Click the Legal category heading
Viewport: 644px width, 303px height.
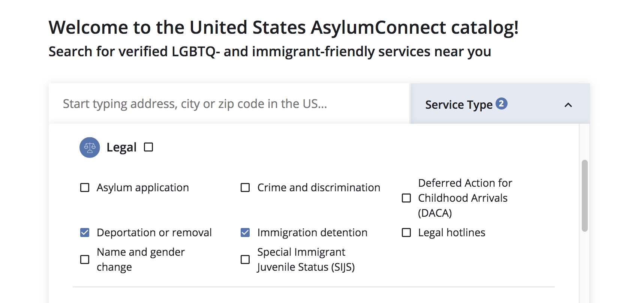pyautogui.click(x=121, y=147)
